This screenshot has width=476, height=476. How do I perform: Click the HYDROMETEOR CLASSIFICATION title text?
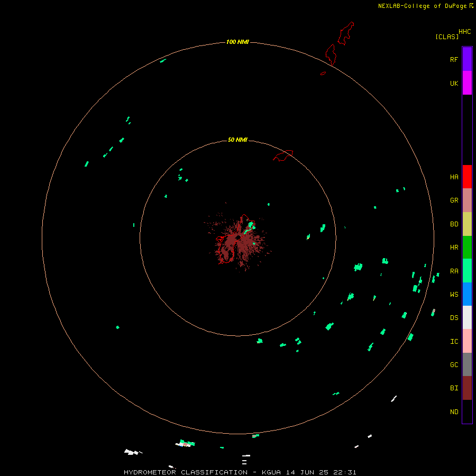click(186, 472)
